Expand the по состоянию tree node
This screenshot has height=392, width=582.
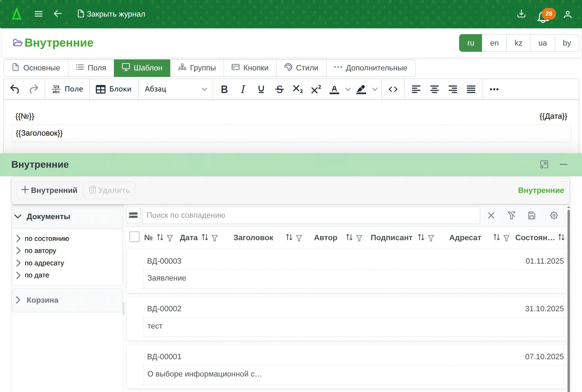pyautogui.click(x=19, y=238)
